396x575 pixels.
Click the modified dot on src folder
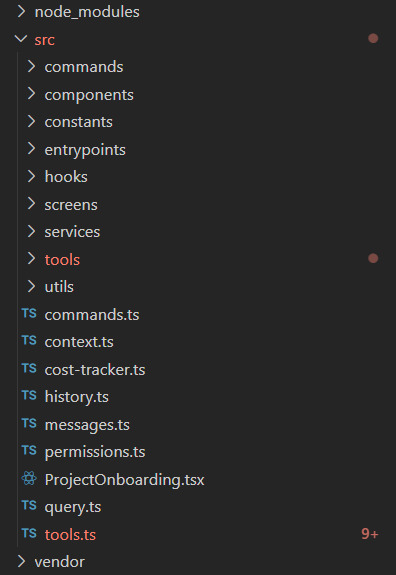point(373,39)
